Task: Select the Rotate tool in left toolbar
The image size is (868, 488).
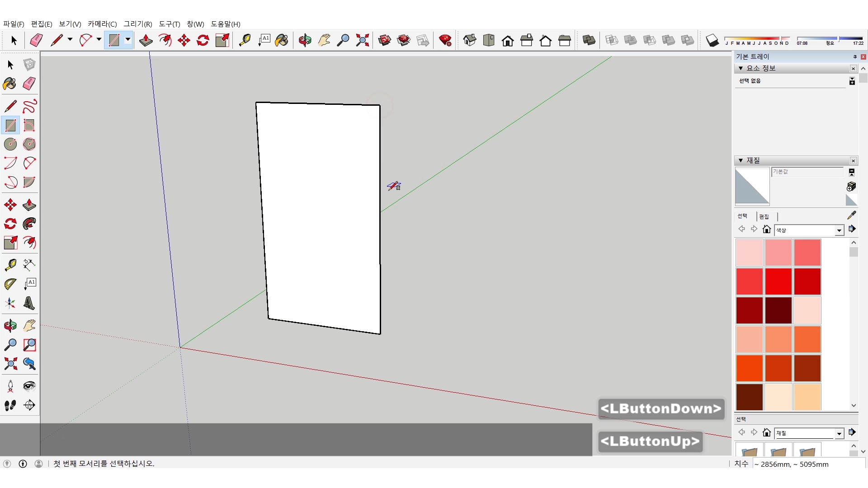Action: [x=10, y=224]
